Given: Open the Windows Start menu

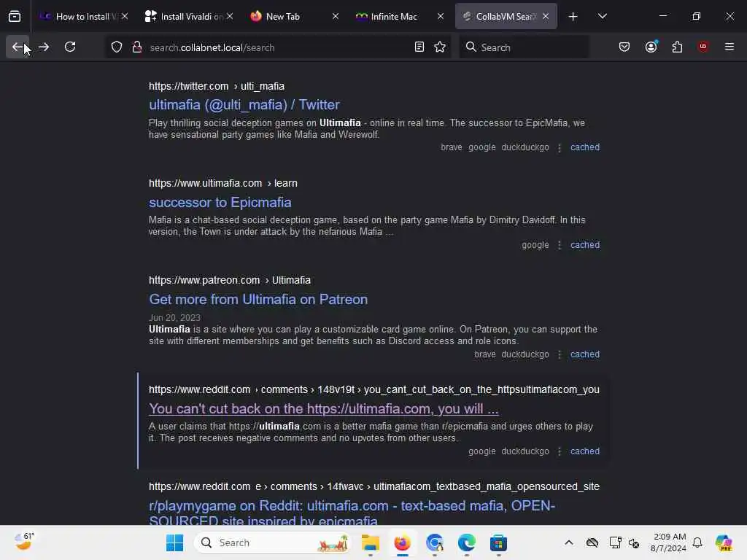Looking at the screenshot, I should [x=175, y=542].
